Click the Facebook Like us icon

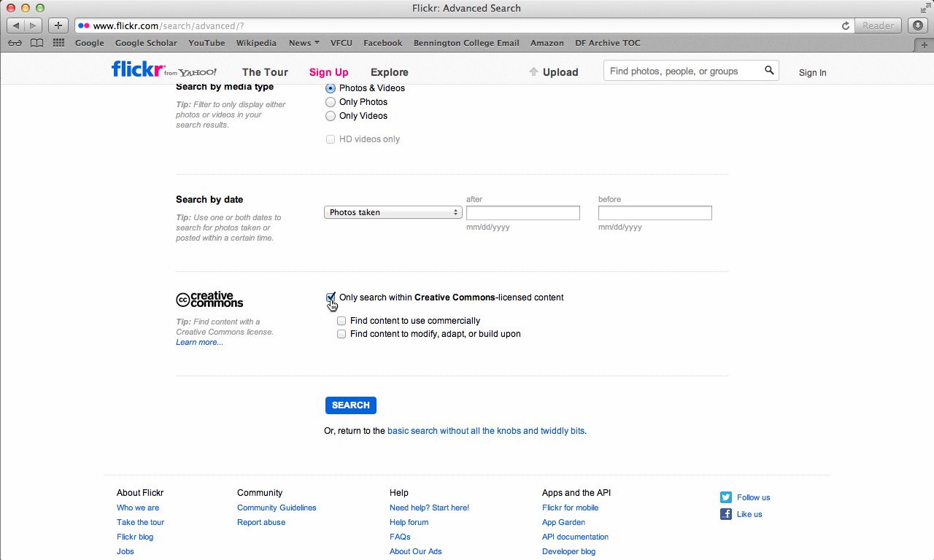(x=726, y=514)
